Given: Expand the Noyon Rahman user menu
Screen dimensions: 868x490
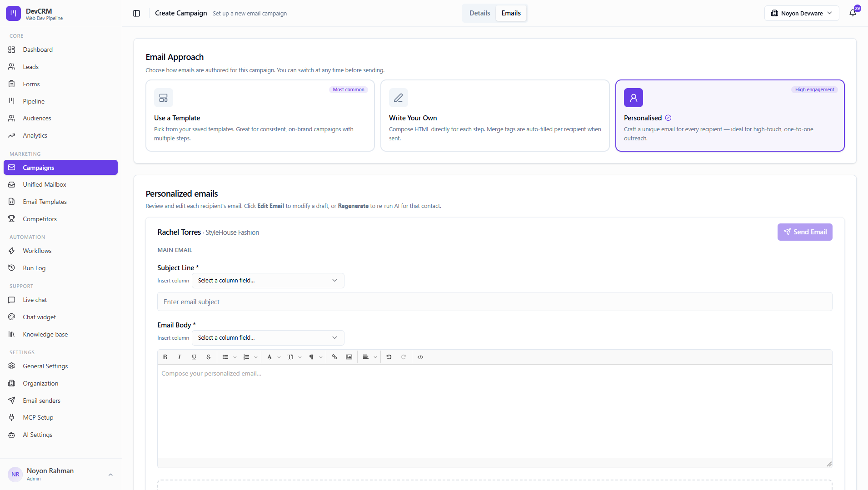Looking at the screenshot, I should tap(60, 475).
